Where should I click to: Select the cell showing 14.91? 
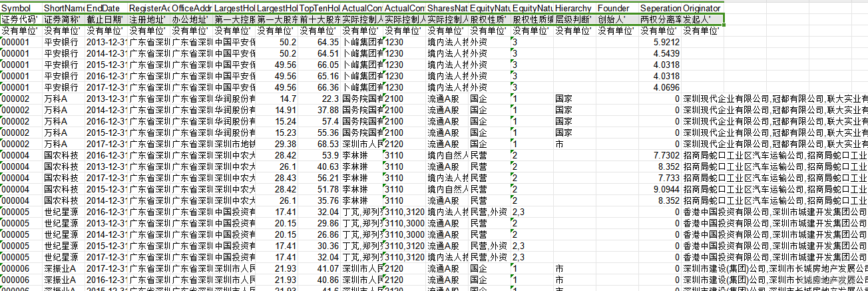click(x=277, y=109)
